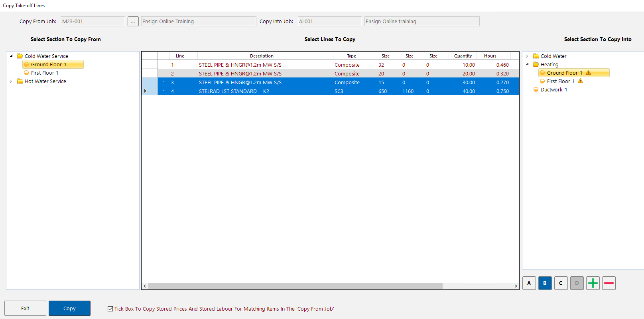The image size is (644, 319).
Task: Click the Cold Water Service folder icon
Action: (20, 56)
